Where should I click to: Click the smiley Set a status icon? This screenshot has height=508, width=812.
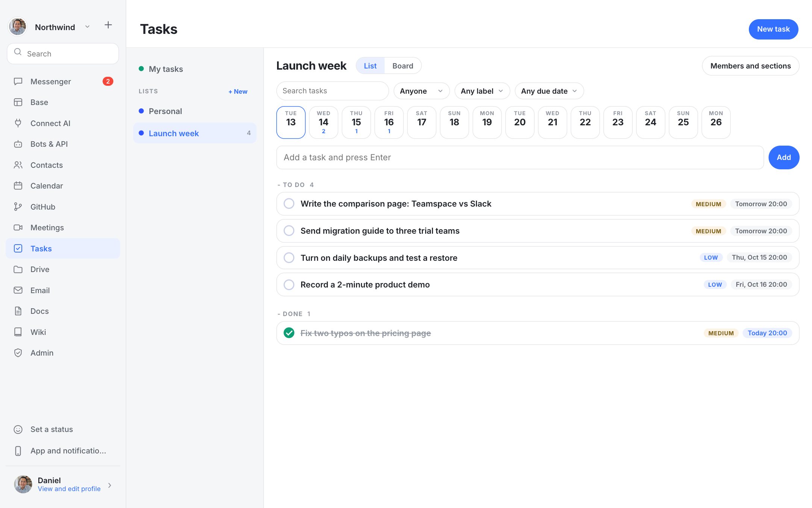(18, 429)
